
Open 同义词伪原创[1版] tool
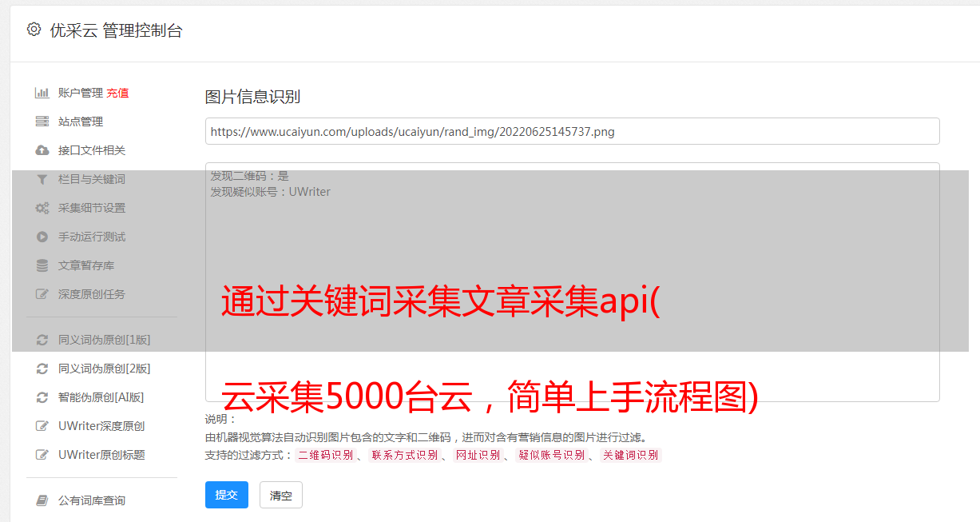pos(105,340)
